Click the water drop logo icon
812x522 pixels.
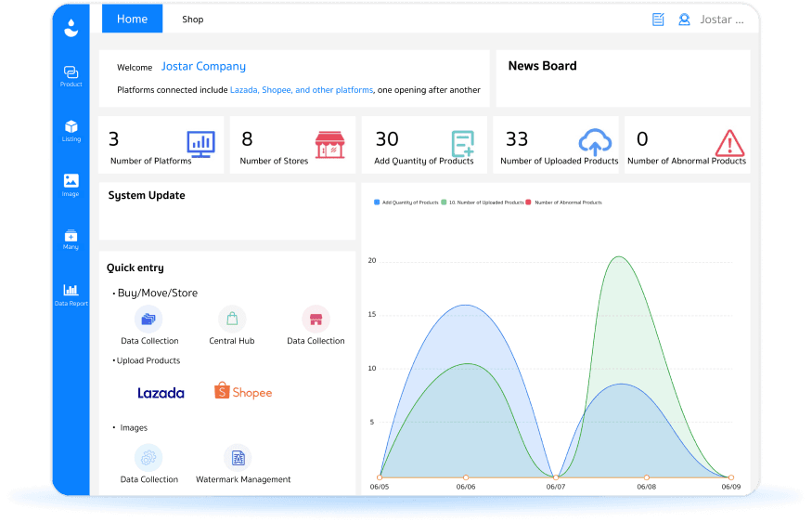point(71,28)
